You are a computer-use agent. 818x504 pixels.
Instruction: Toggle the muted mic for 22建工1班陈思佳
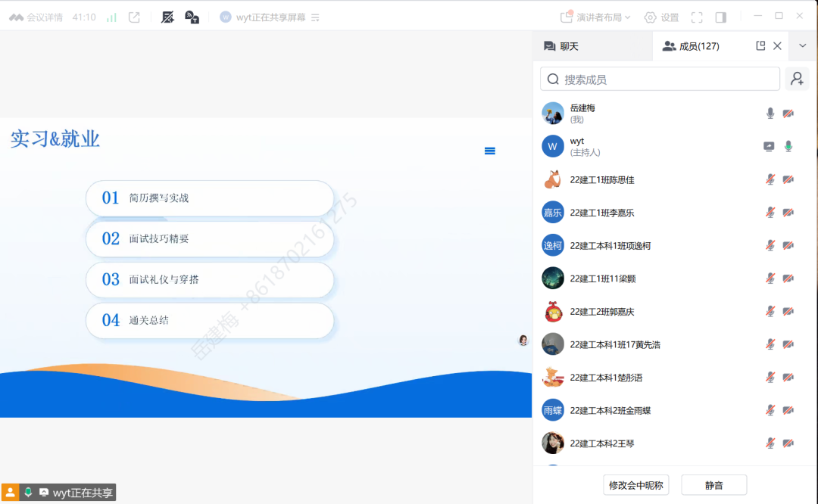coord(770,179)
